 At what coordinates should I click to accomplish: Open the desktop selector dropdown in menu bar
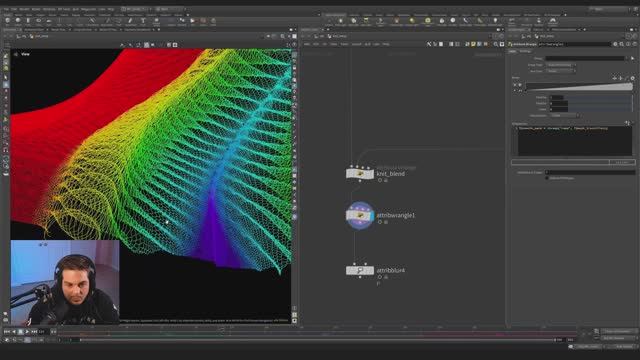pyautogui.click(x=135, y=9)
